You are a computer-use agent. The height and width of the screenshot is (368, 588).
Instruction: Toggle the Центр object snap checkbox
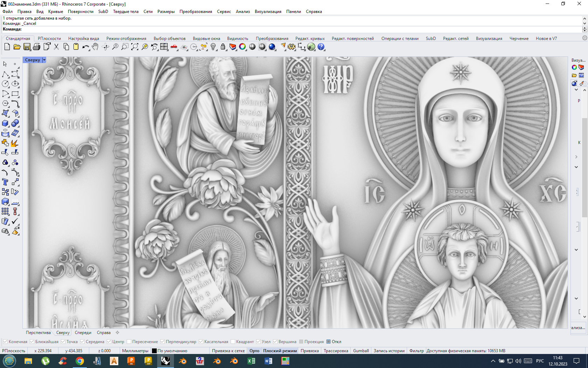(x=109, y=342)
